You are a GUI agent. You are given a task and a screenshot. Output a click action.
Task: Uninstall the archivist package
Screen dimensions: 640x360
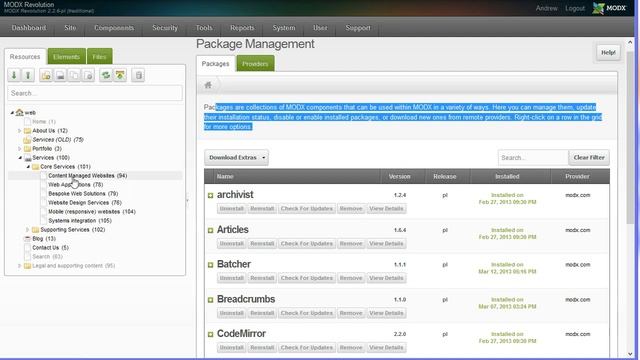[x=231, y=209]
